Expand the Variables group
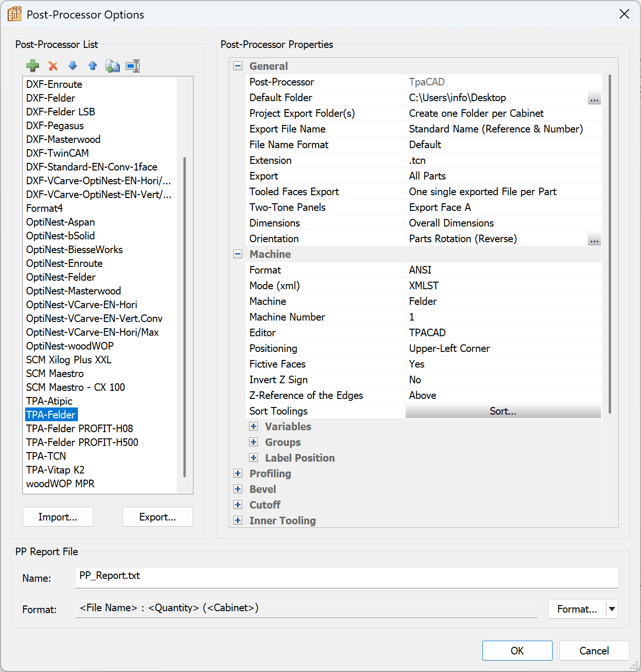This screenshot has height=672, width=641. click(x=254, y=426)
